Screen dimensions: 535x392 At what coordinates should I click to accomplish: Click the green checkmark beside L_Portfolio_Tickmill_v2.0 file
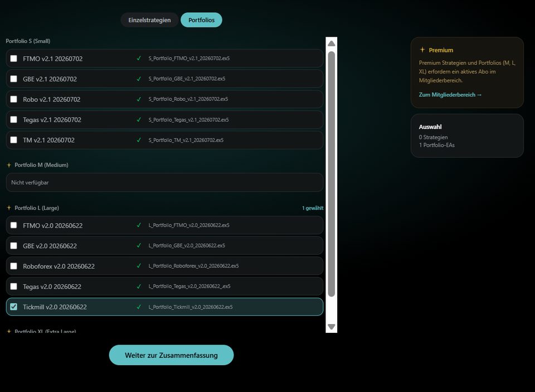139,307
